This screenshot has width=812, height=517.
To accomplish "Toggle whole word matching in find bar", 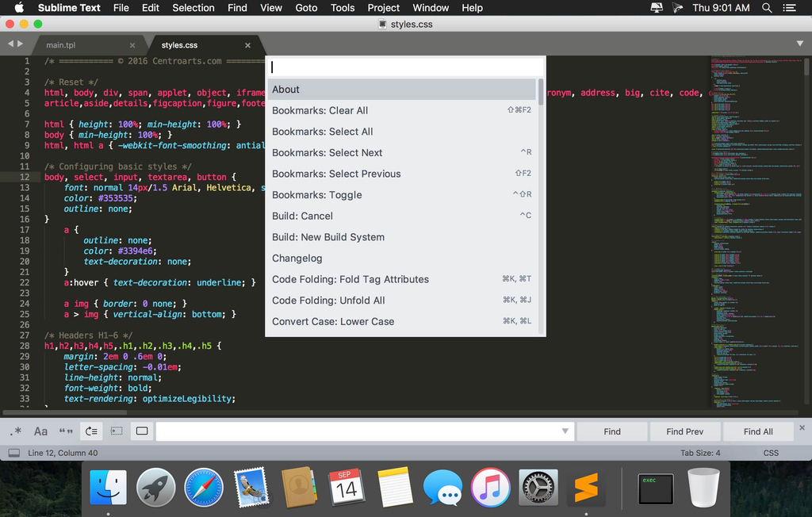I will [x=66, y=431].
